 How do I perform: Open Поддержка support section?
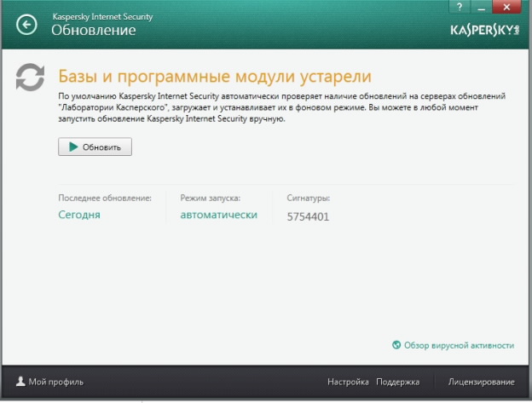(397, 382)
